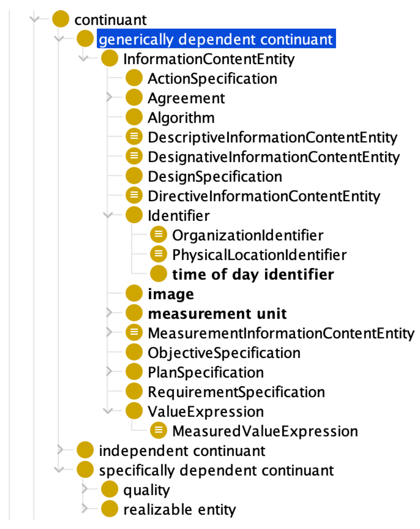Select the DesignSpecification class label
420x529 pixels.
click(x=215, y=177)
